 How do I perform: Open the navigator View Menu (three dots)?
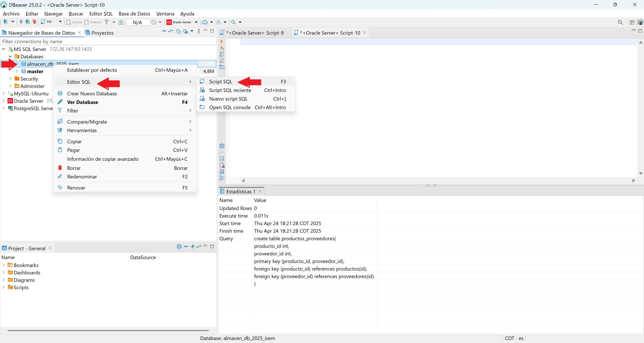(x=199, y=31)
